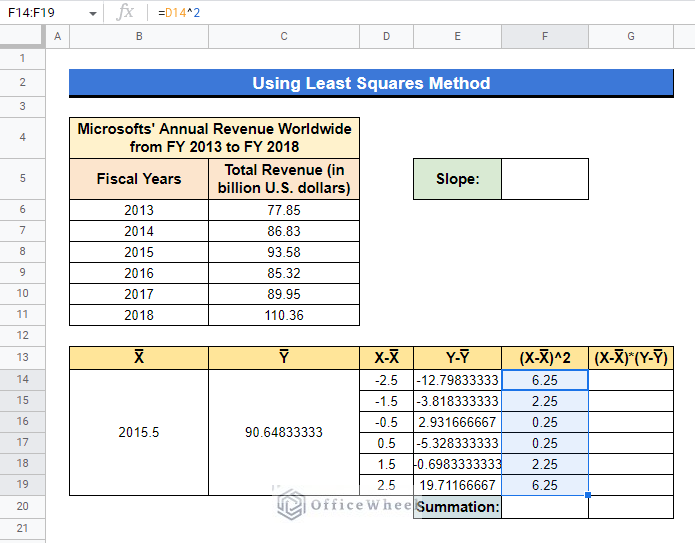
Task: Click the (X-X̅)*(Y-Y̅) header cell
Action: point(631,358)
